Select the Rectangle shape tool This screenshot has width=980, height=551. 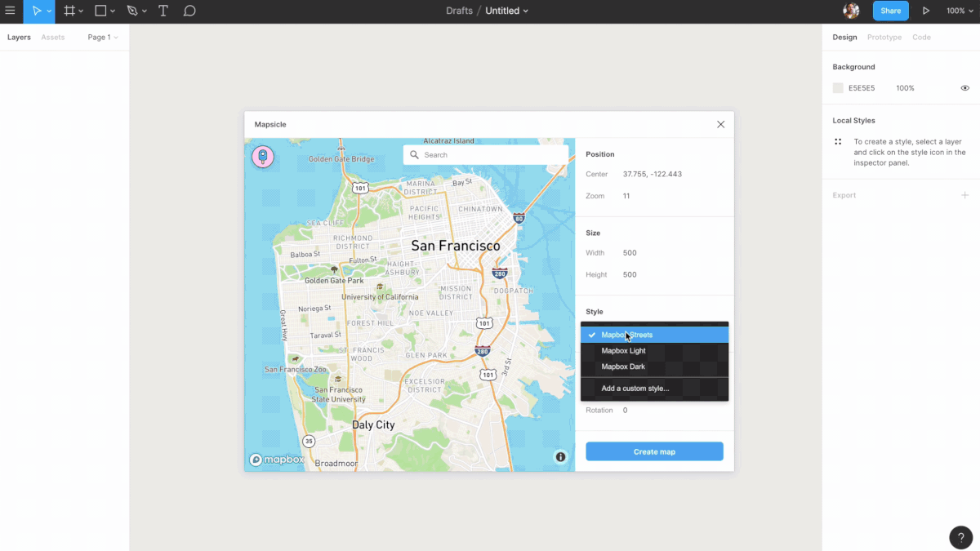tap(100, 11)
